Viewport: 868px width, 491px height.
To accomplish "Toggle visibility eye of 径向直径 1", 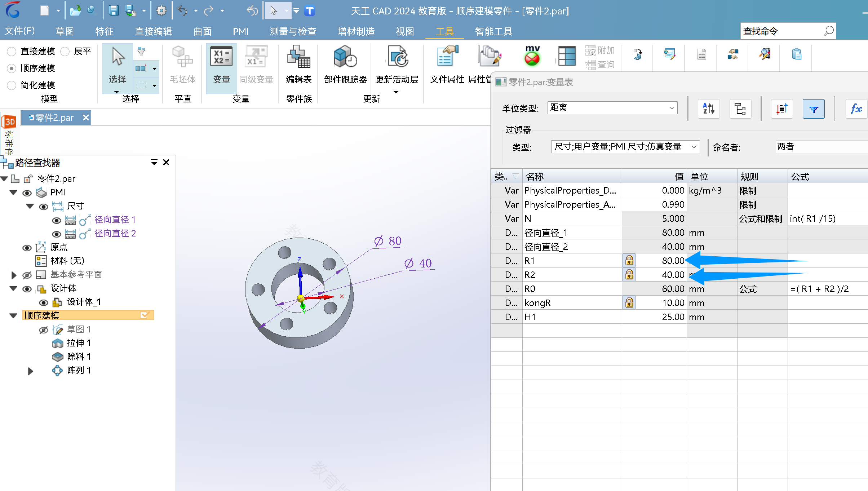I will point(57,220).
